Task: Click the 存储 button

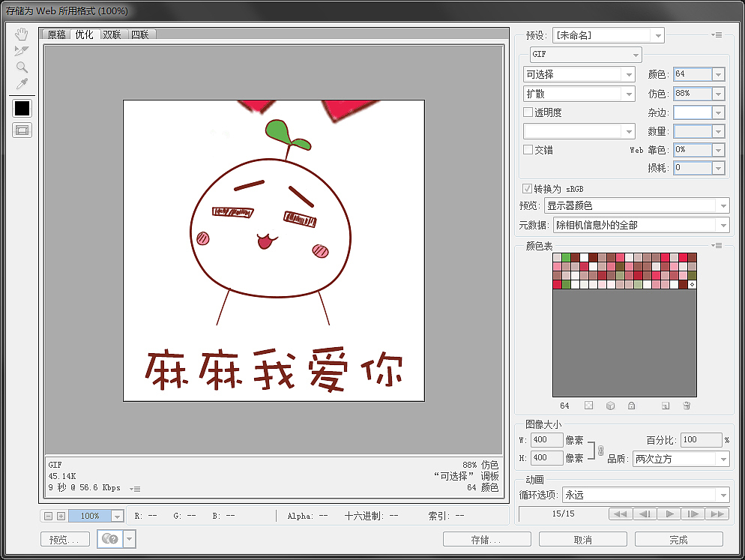Action: pos(486,538)
